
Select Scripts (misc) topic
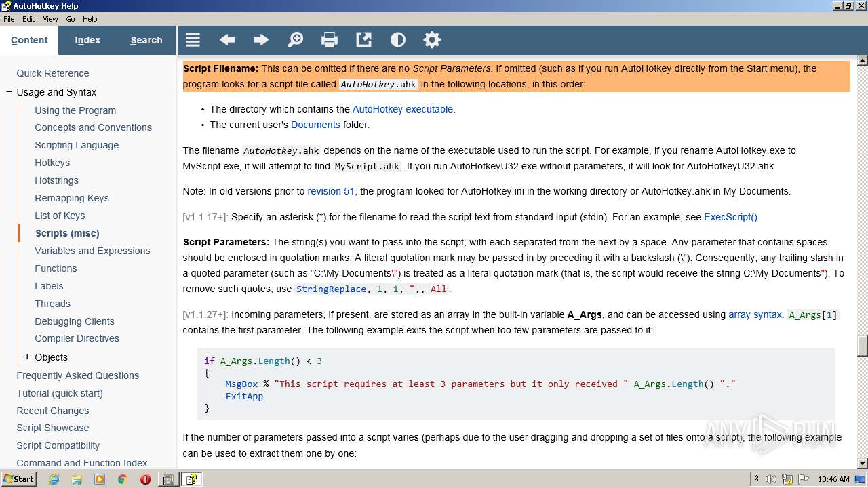point(67,233)
